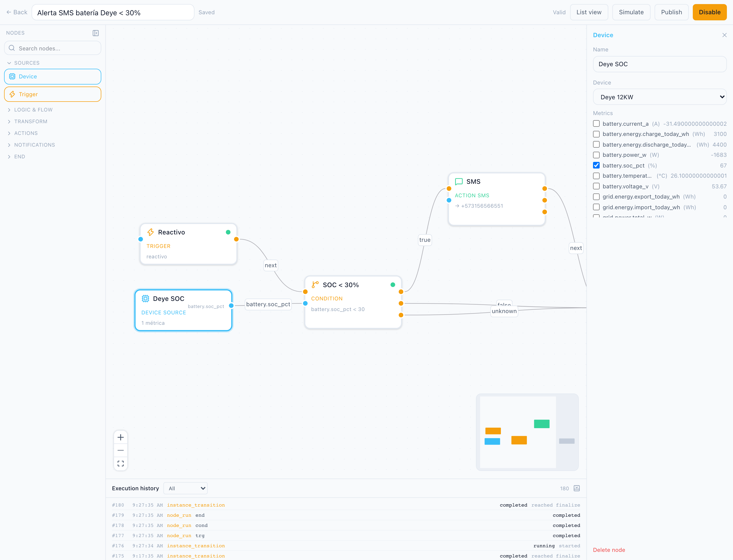Click the Simulate button
Viewport: 733px width, 560px height.
(631, 12)
